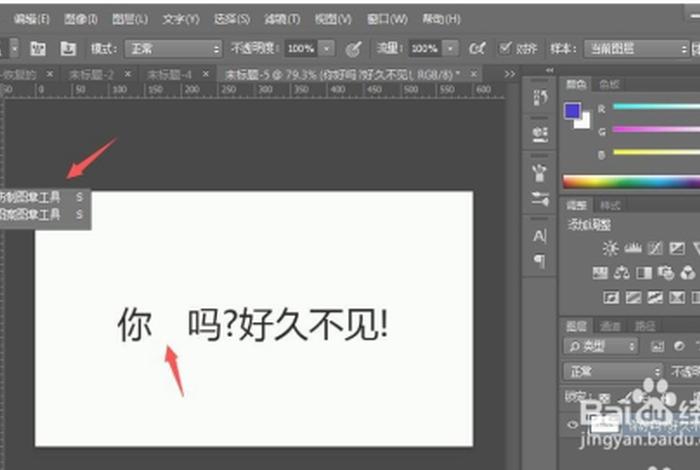Click the 不透明度 100% value field
This screenshot has height=470, width=700.
[x=301, y=49]
